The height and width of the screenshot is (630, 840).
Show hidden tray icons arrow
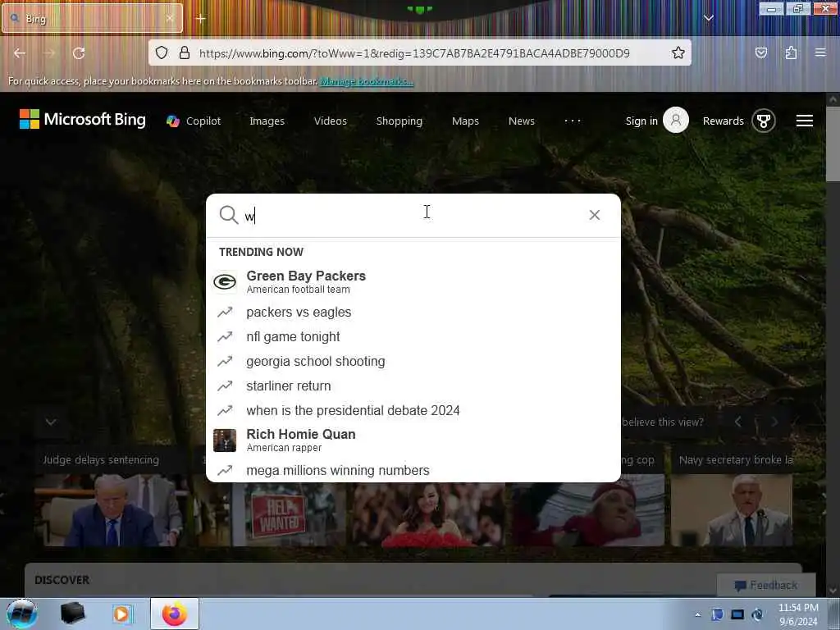tap(697, 614)
